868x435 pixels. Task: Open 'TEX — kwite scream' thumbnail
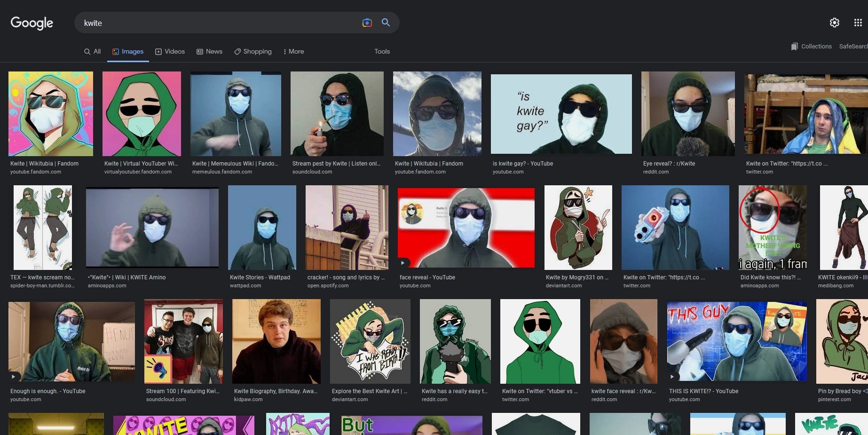pyautogui.click(x=43, y=228)
